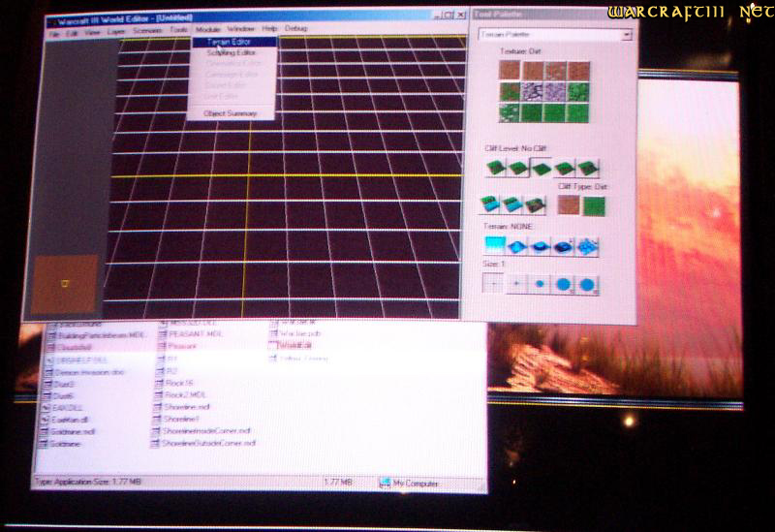This screenshot has height=532, width=775.
Task: Set brush to the smallest size, the first Size icon
Action: 493,284
